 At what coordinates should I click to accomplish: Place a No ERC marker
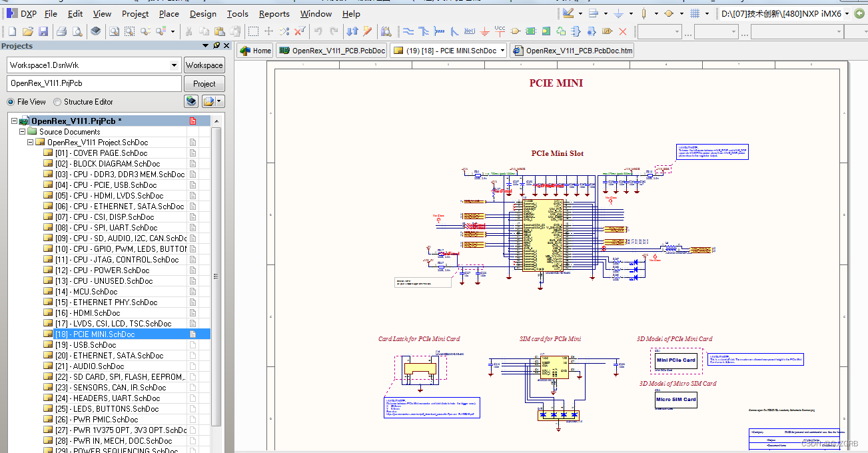[x=623, y=30]
